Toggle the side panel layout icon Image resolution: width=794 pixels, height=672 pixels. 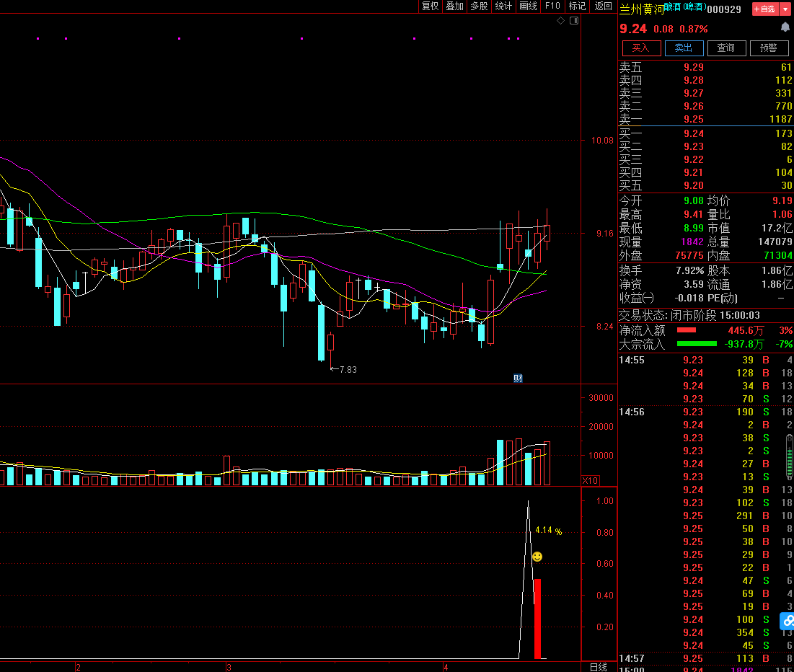pos(574,21)
